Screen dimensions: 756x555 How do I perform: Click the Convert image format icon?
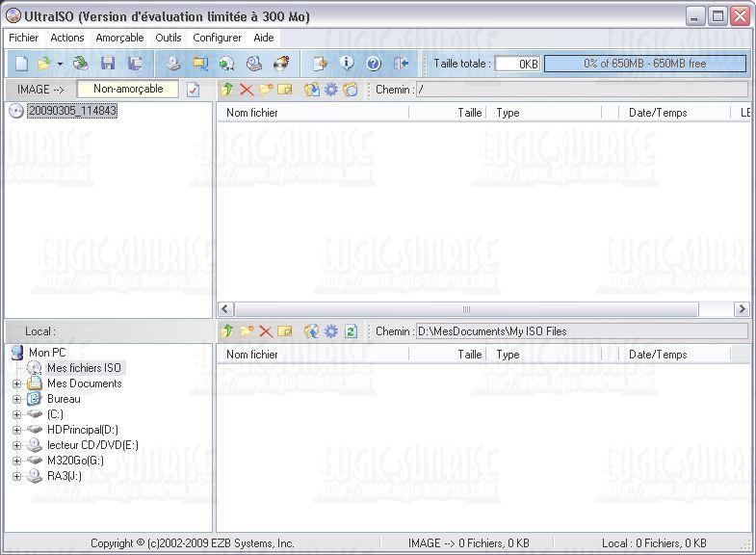[x=226, y=64]
